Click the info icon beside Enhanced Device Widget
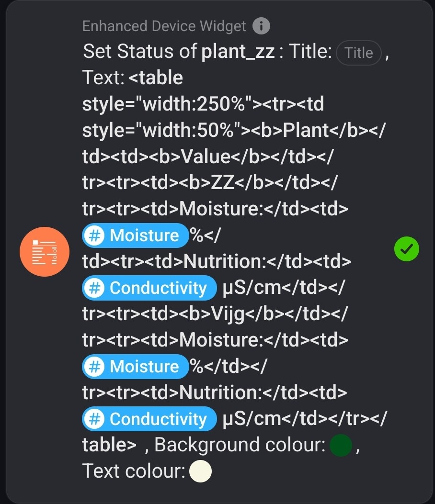This screenshot has height=504, width=435. [261, 26]
